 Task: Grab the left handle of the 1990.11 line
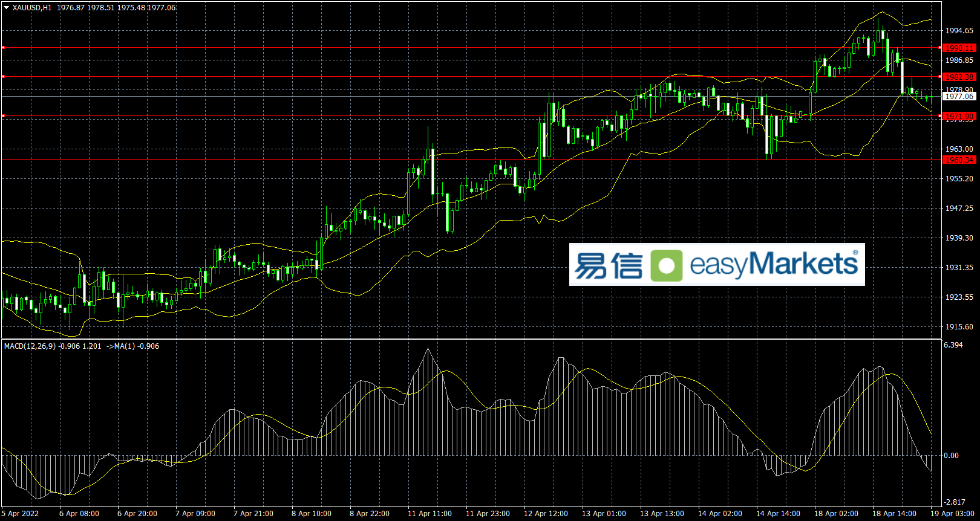click(x=3, y=47)
